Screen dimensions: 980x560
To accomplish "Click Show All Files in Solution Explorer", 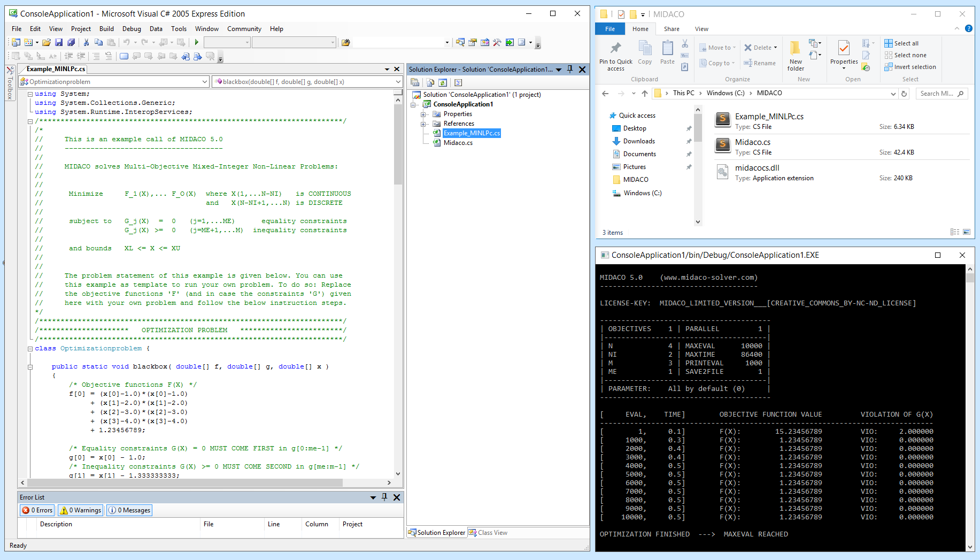I will tap(430, 82).
